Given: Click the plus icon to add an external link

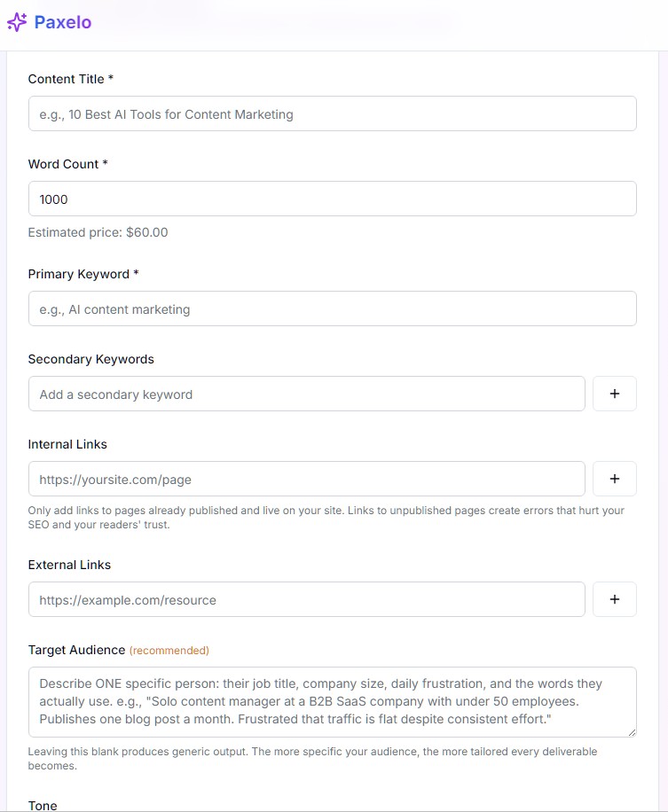Looking at the screenshot, I should click(x=614, y=598).
